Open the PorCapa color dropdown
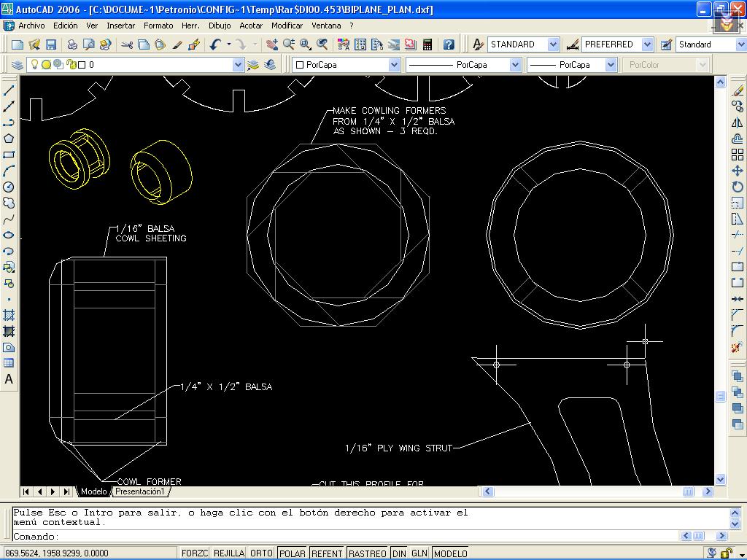The height and width of the screenshot is (560, 747). coord(394,65)
